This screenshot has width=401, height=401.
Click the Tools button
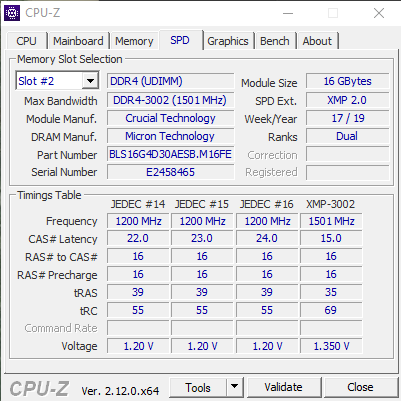tap(198, 387)
